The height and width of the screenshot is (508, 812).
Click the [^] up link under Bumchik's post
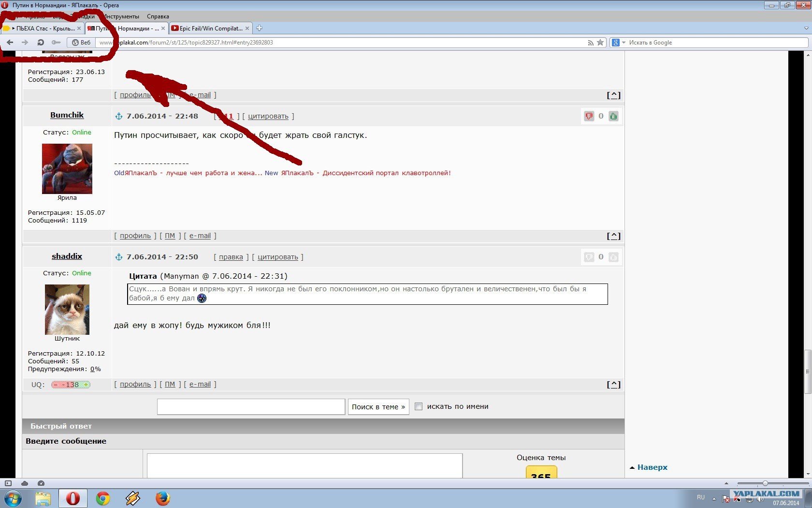point(614,236)
